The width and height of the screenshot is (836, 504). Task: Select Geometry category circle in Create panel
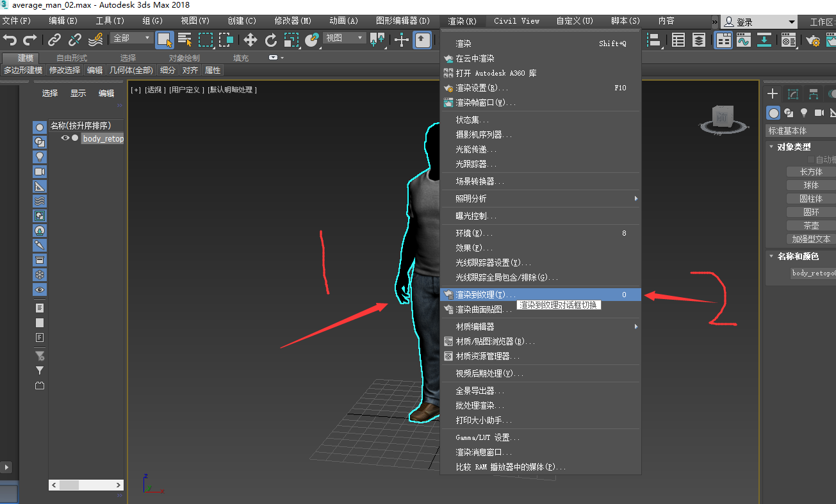[x=774, y=113]
